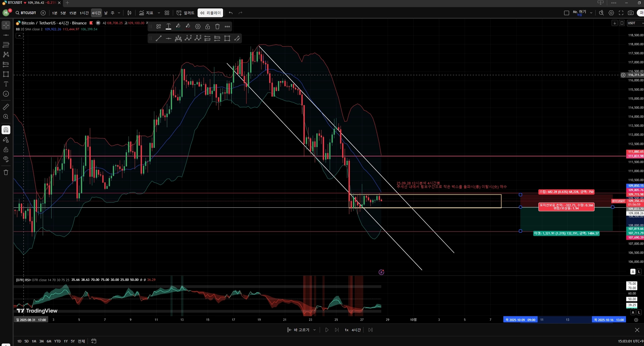Click the sidebar trash remove objects icon
644x346 pixels.
[x=6, y=172]
